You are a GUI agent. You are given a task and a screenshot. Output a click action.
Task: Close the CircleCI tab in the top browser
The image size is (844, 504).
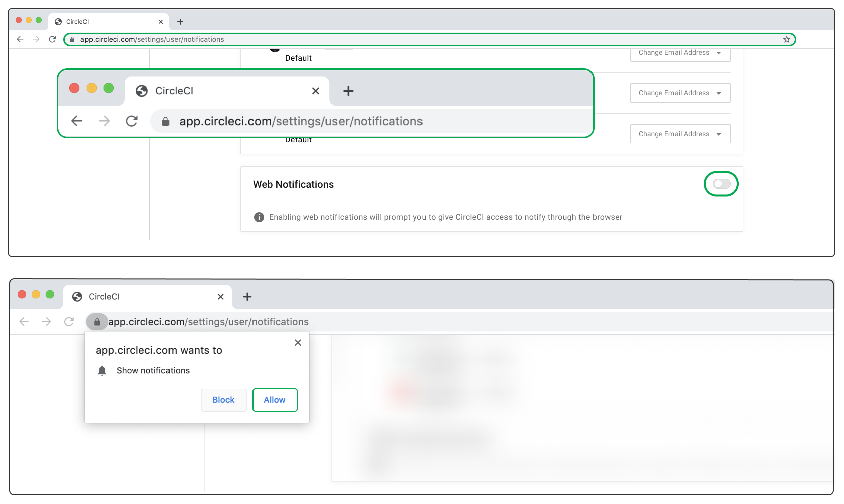(161, 22)
